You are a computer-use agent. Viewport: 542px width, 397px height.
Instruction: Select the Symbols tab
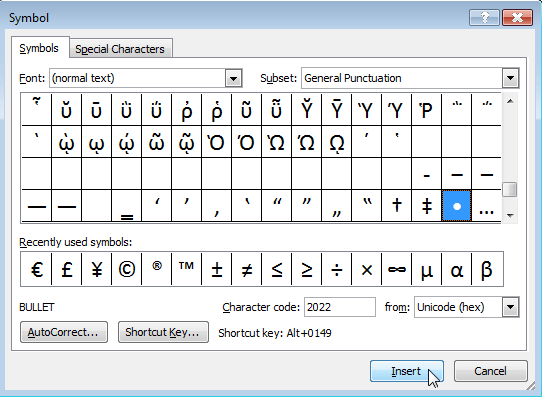tap(39, 48)
